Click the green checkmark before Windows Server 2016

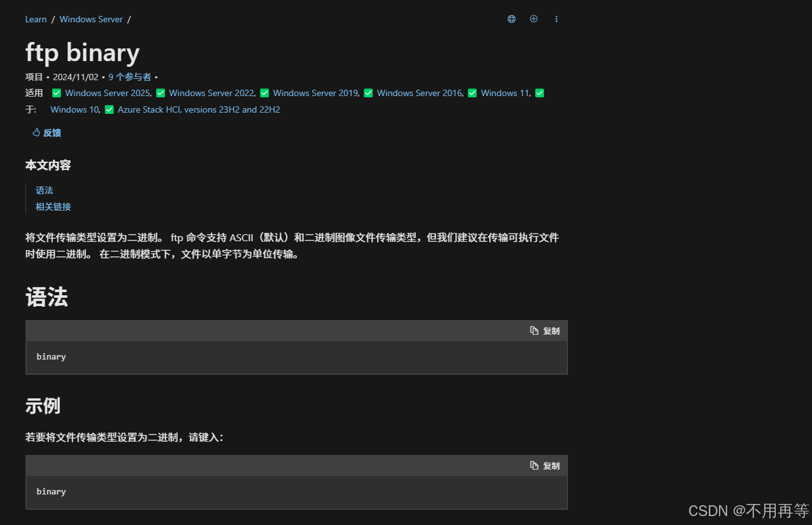click(x=368, y=93)
